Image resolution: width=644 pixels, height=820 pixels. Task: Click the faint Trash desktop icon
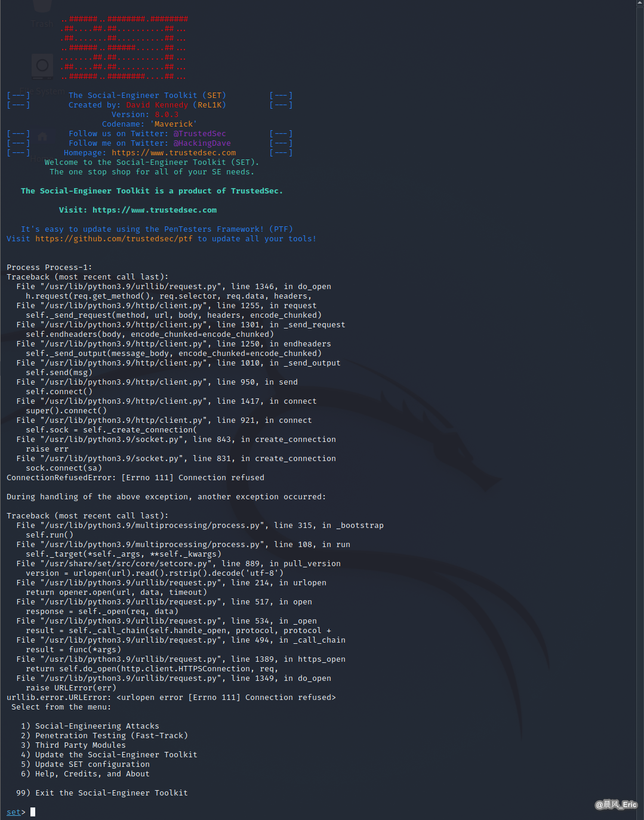(42, 12)
